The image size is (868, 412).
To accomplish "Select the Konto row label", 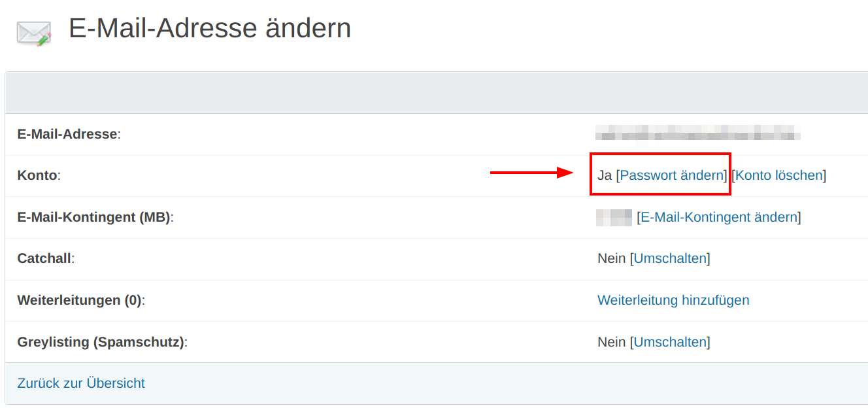I will [x=37, y=175].
